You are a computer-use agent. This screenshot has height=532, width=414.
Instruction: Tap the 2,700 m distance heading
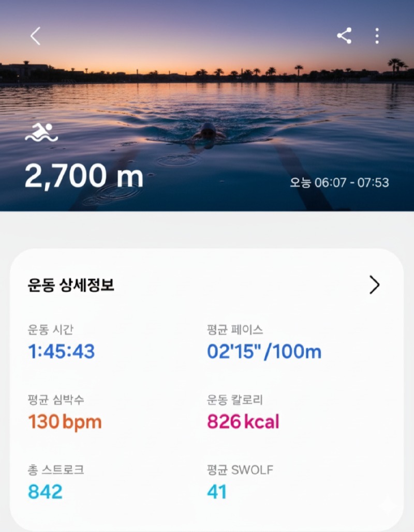coord(84,177)
